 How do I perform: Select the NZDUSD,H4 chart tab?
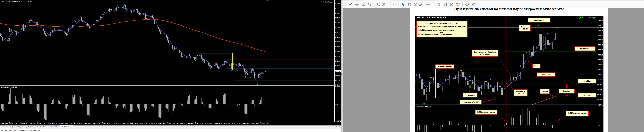tap(67, 127)
